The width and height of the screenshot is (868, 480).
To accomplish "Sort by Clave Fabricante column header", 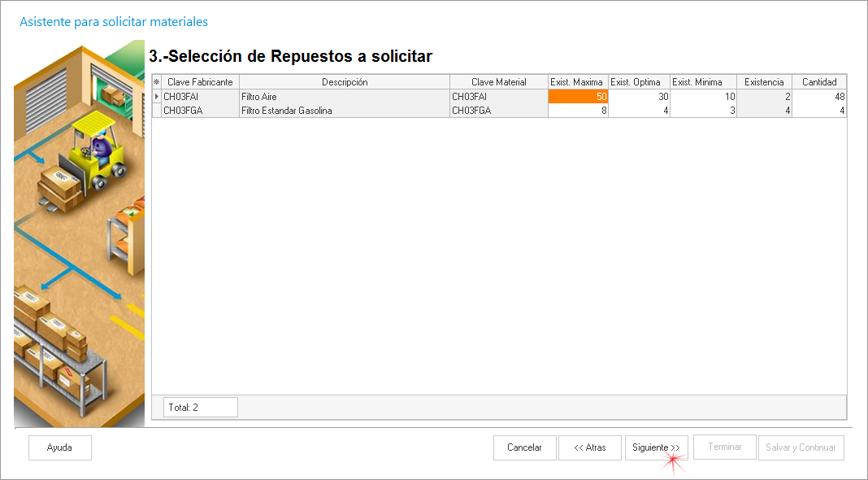I will coord(200,82).
